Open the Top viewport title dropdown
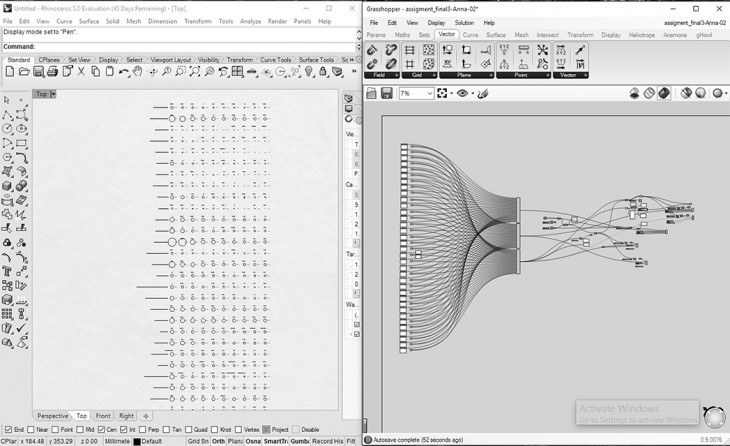The width and height of the screenshot is (730, 446). coord(53,94)
